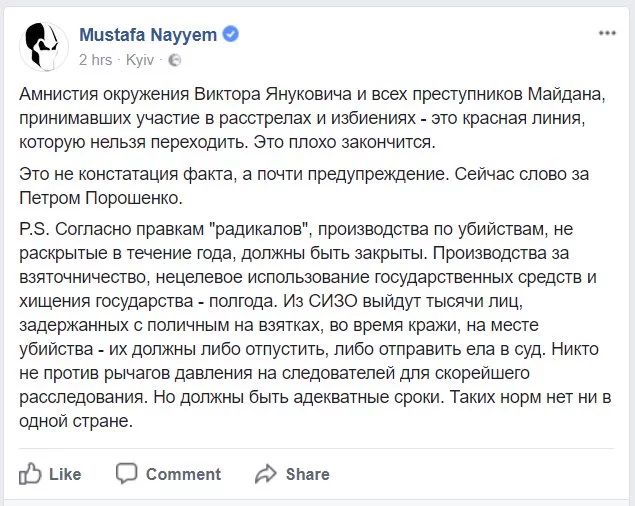Click the Share arrow icon
Image resolution: width=635 pixels, height=506 pixels.
point(265,473)
